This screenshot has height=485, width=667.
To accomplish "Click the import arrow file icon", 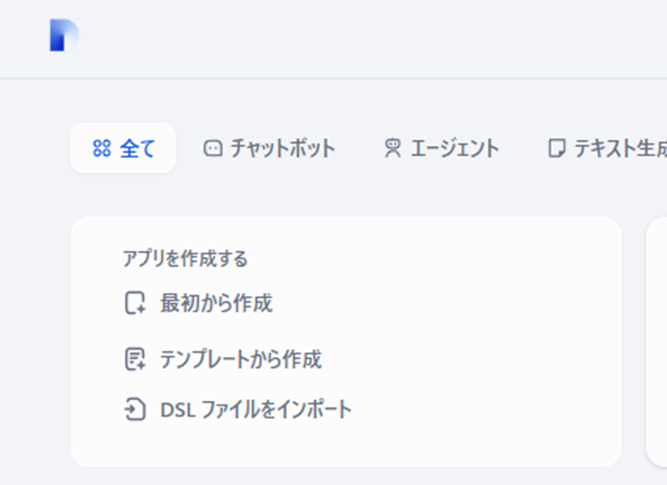I will (x=135, y=410).
